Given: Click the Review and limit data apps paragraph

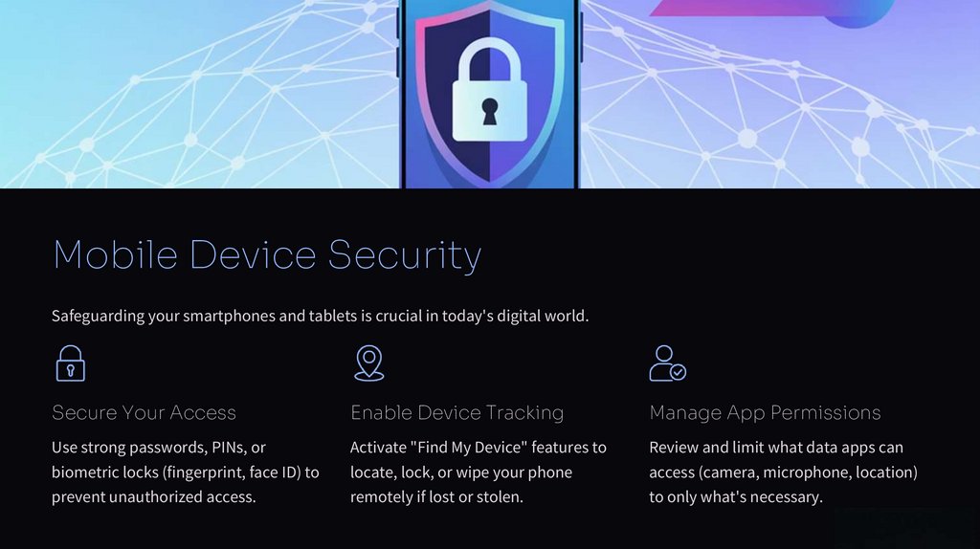Looking at the screenshot, I should 783,472.
